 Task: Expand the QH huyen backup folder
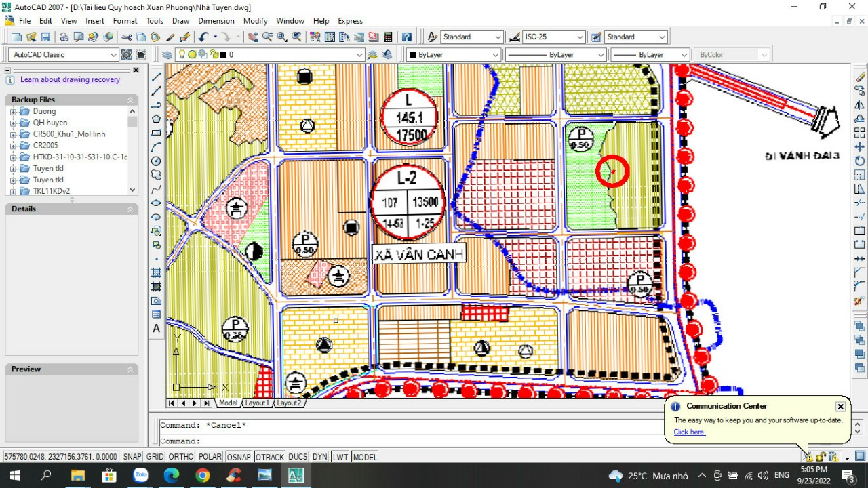coord(13,123)
